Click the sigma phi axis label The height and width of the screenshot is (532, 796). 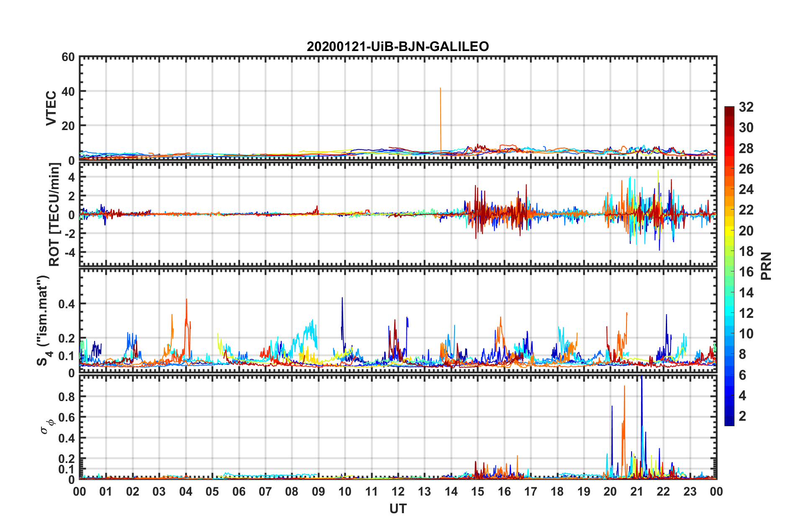click(48, 427)
